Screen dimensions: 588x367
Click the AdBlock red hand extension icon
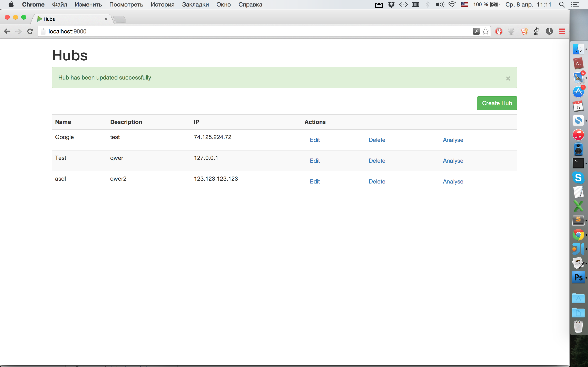[x=499, y=31]
